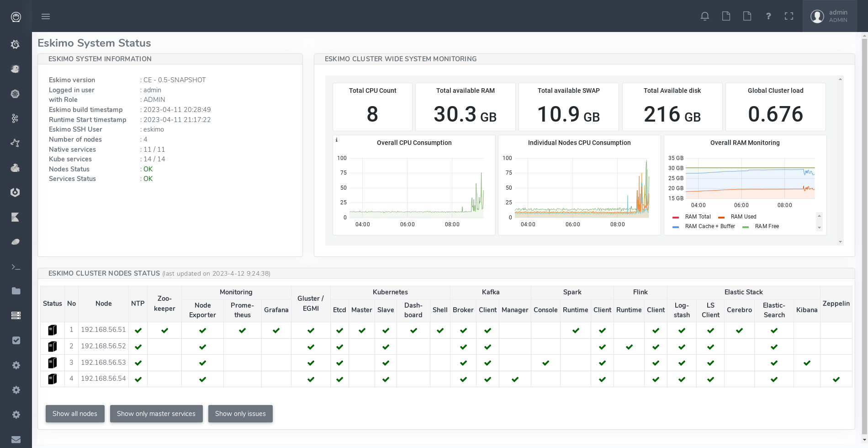Viewport: 868px width, 448px height.
Task: Click the Zeppelin checkmark for node 192.168.56.54
Action: 836,379
